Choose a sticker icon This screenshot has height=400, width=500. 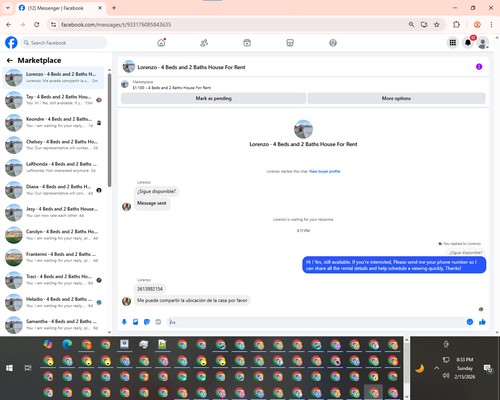(147, 322)
